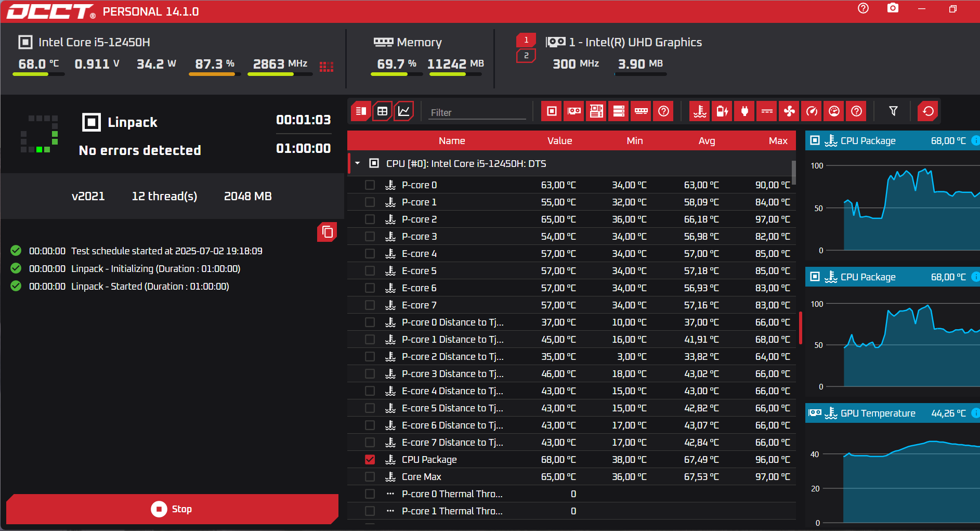This screenshot has height=531, width=980.
Task: Click the Memory usage 69.7 % bar
Action: click(397, 74)
